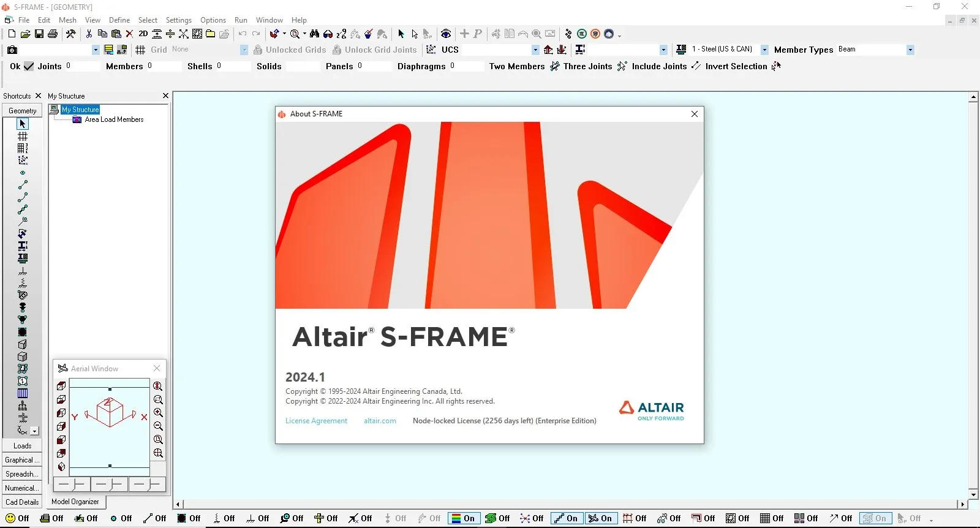
Task: Click the zoom in magnifier in Aerial Window
Action: coord(158,413)
